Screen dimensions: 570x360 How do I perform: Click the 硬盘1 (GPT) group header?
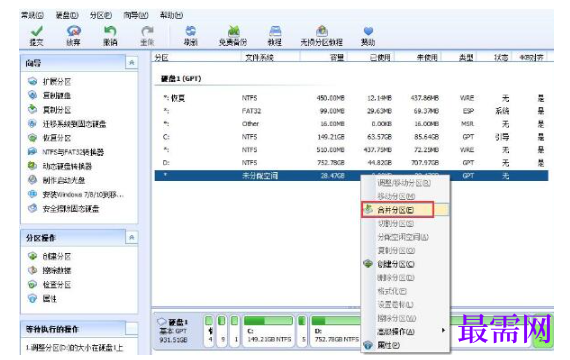coord(181,79)
